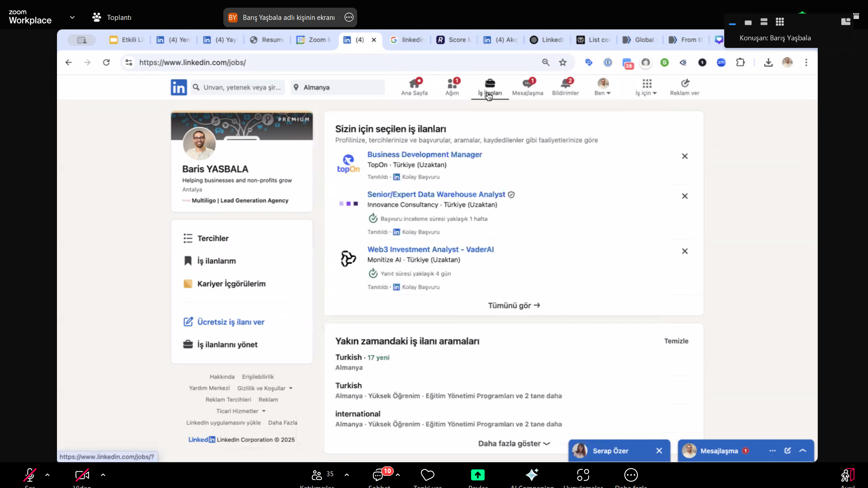The width and height of the screenshot is (868, 488).
Task: Expand Daha fazla göster searches
Action: [514, 444]
